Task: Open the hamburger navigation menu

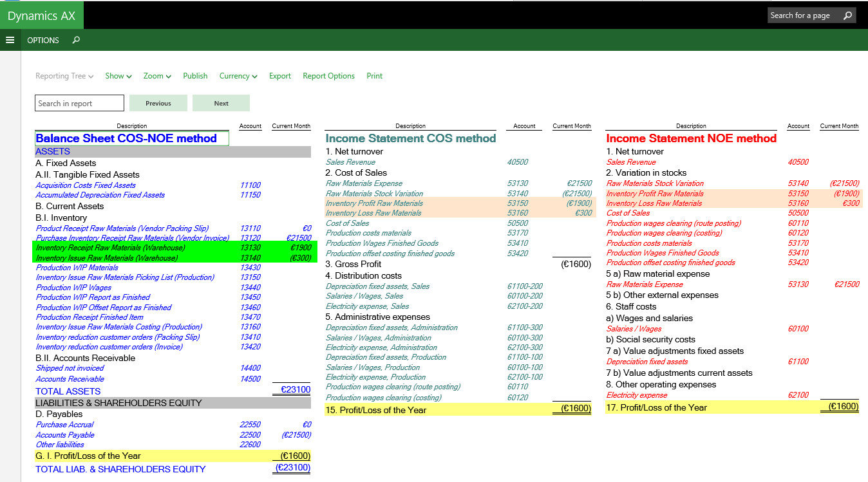Action: pos(10,40)
